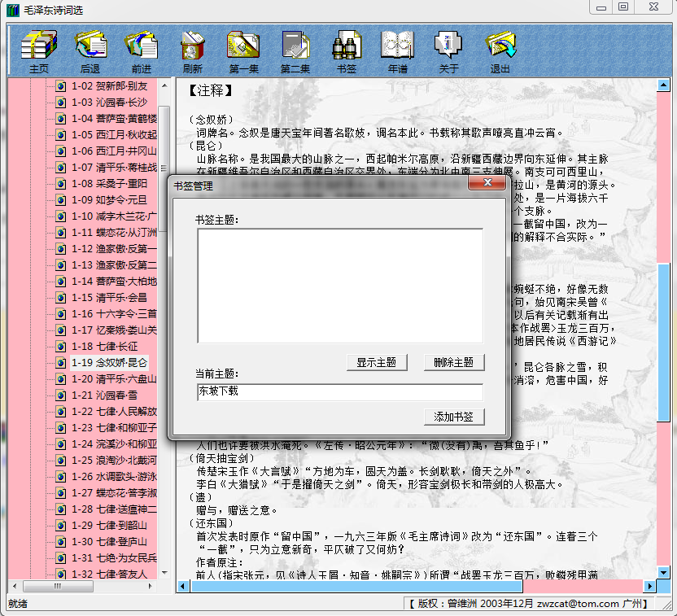Click the 显示主题 button
677x616 pixels.
(x=377, y=363)
